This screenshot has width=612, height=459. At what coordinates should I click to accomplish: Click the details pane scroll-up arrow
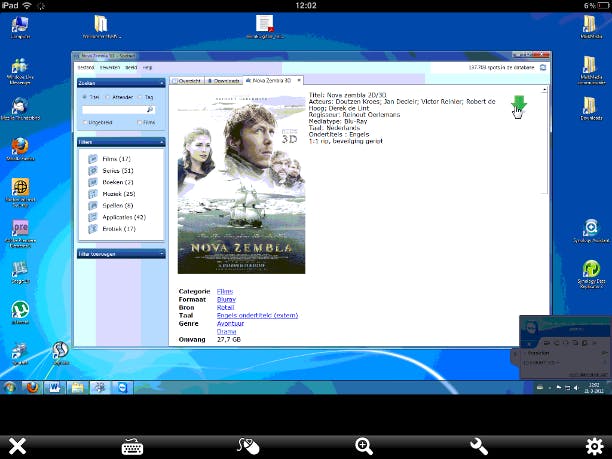click(x=544, y=91)
